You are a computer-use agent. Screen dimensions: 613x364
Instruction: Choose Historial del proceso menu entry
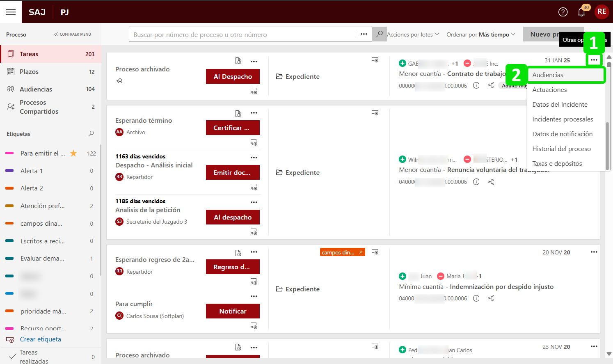(x=561, y=149)
